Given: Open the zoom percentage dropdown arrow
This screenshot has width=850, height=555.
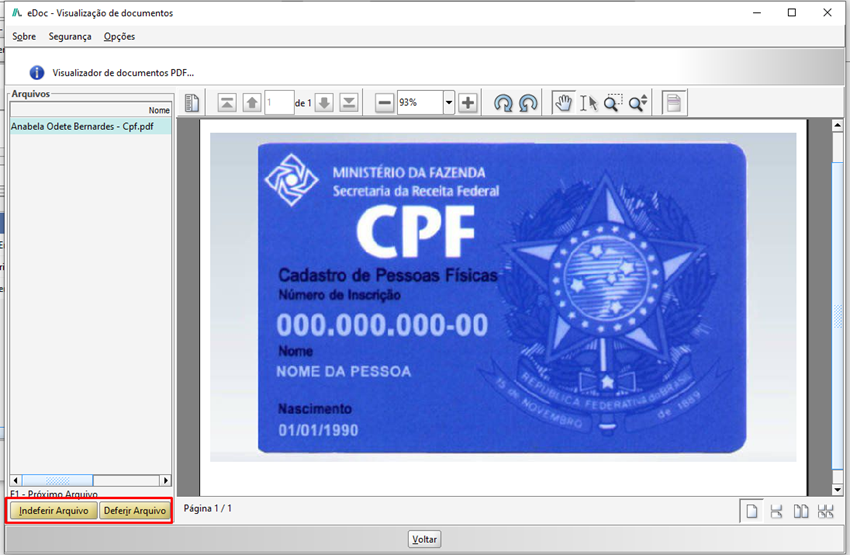Looking at the screenshot, I should point(448,102).
